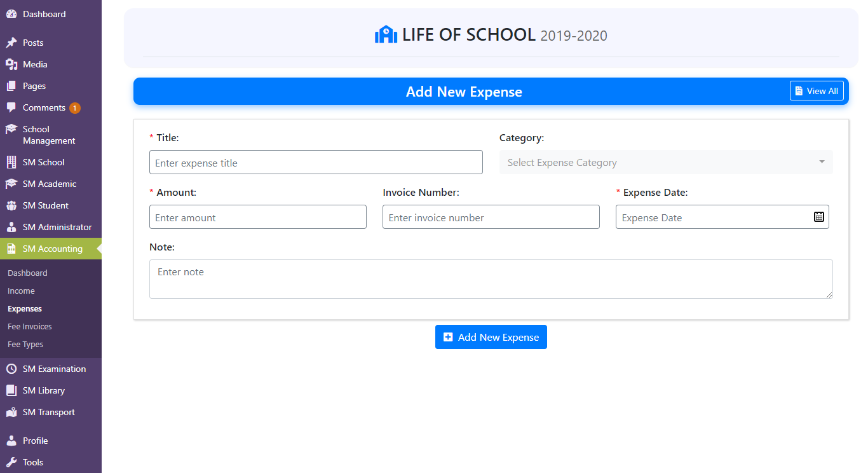Open SM Library menu item

coord(51,390)
